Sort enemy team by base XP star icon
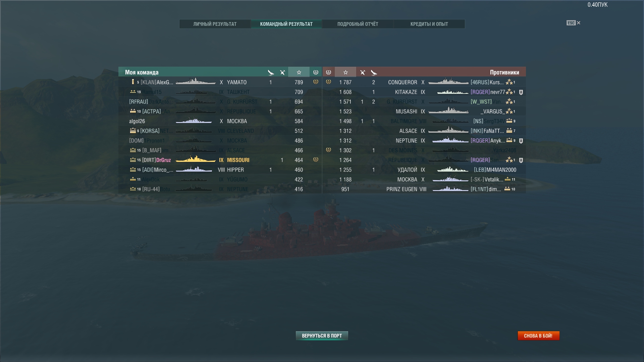This screenshot has height=362, width=644. [345, 72]
